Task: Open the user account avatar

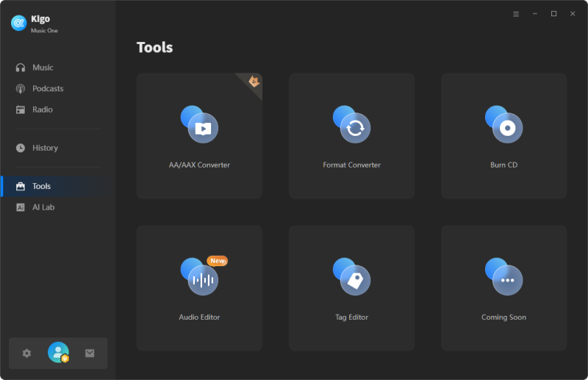Action: pyautogui.click(x=59, y=353)
